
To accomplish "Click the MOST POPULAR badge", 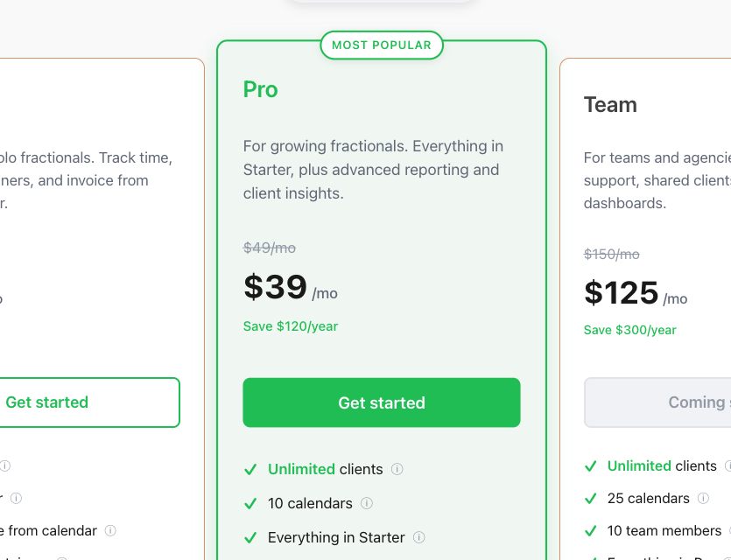I will (x=382, y=45).
